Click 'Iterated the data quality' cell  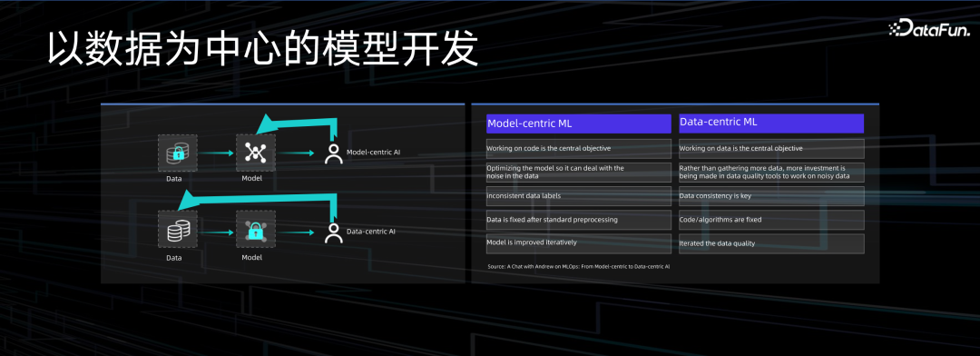coord(771,243)
